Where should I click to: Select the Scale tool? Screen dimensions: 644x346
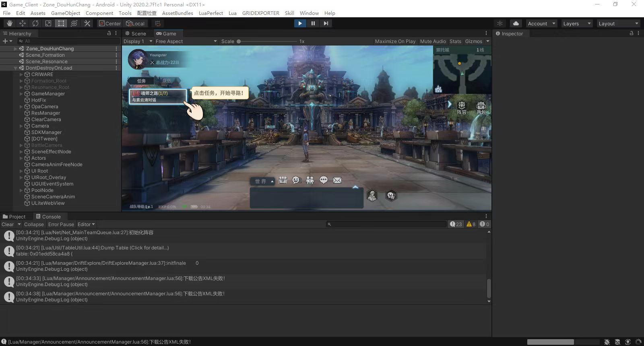(48, 23)
